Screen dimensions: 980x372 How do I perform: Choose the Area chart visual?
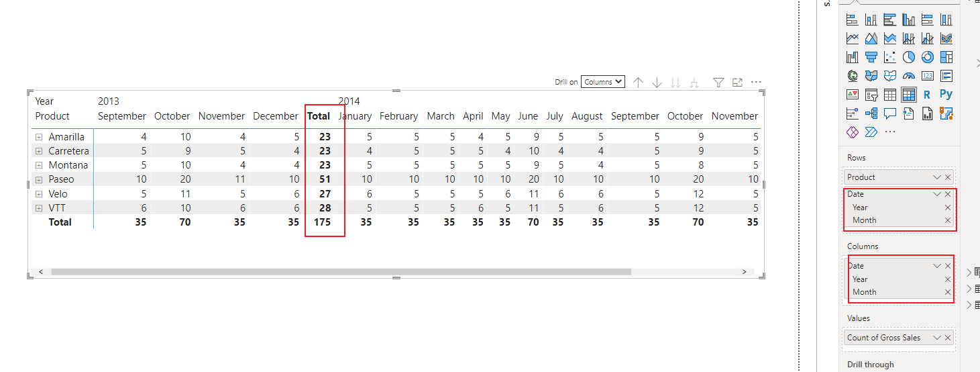(871, 38)
